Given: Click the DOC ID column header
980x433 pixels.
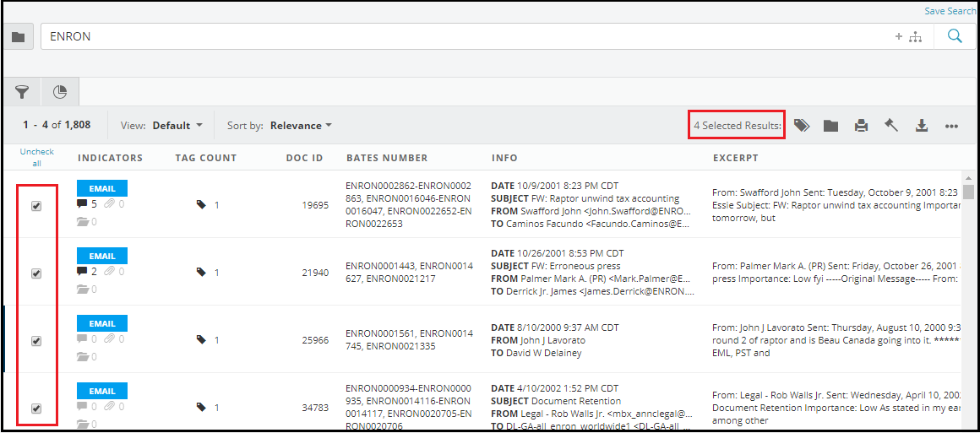Looking at the screenshot, I should (304, 158).
